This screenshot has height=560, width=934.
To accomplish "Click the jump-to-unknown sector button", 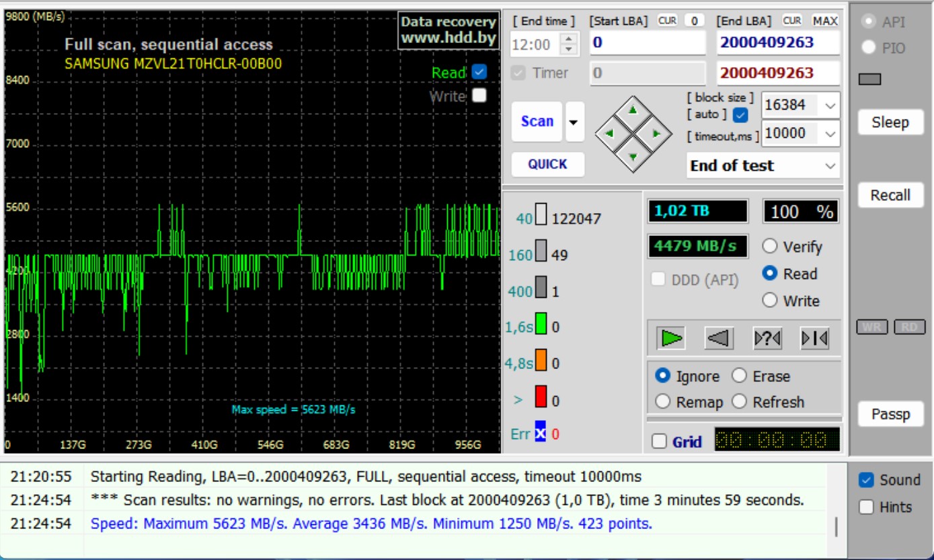I will click(767, 338).
